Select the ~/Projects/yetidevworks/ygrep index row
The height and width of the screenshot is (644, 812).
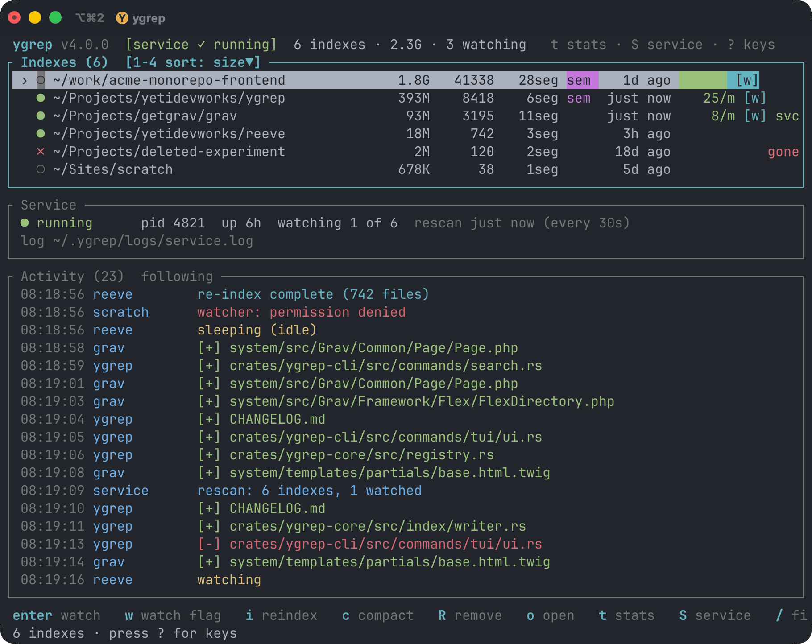point(406,98)
